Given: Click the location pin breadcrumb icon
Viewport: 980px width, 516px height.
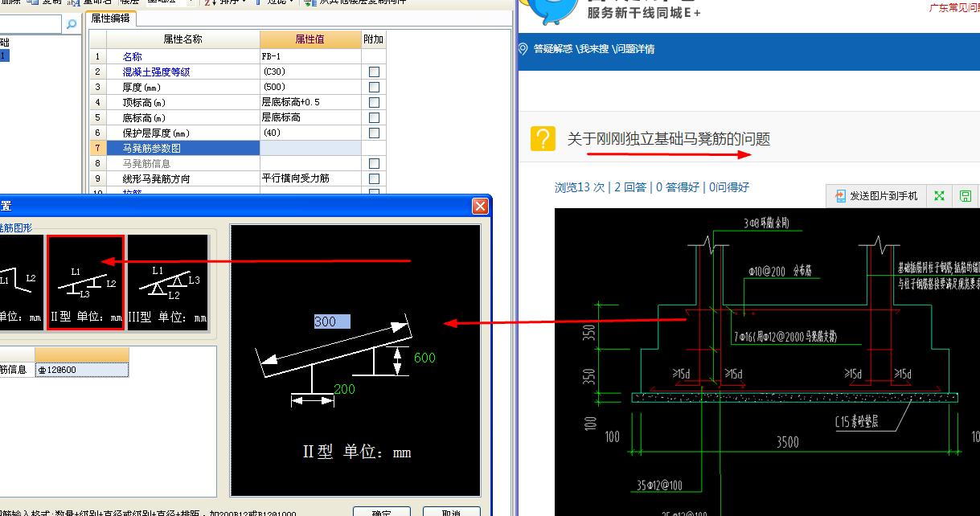Looking at the screenshot, I should click(x=524, y=49).
